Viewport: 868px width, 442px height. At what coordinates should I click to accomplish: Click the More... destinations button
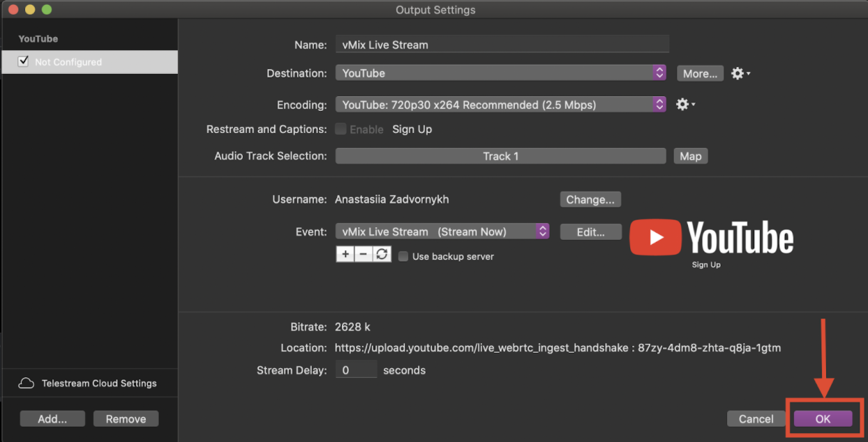pos(700,73)
